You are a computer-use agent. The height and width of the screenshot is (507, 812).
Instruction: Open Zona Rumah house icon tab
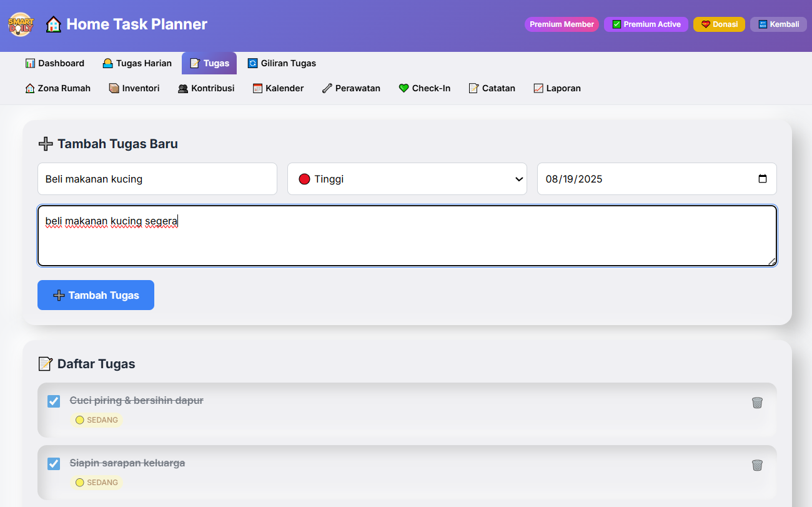click(x=57, y=88)
